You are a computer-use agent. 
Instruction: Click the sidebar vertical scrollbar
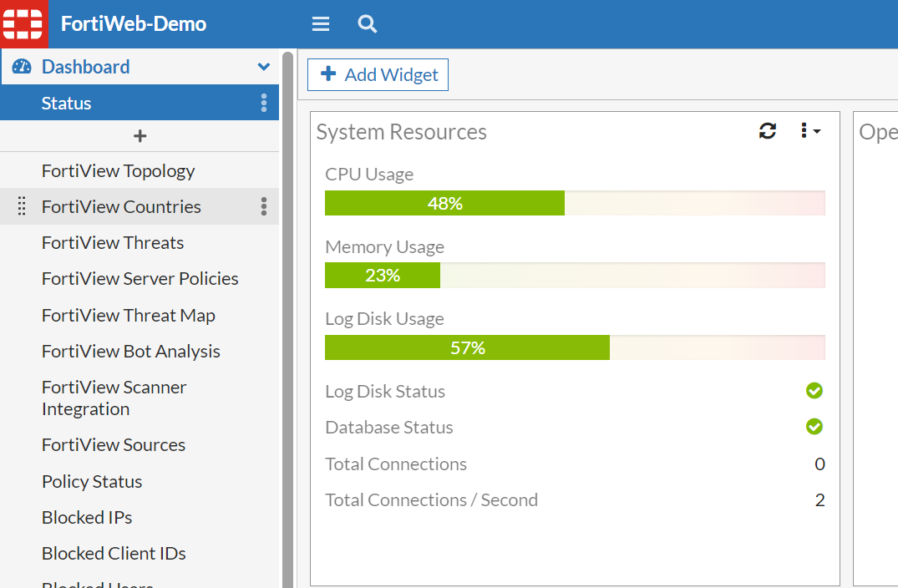[x=287, y=320]
